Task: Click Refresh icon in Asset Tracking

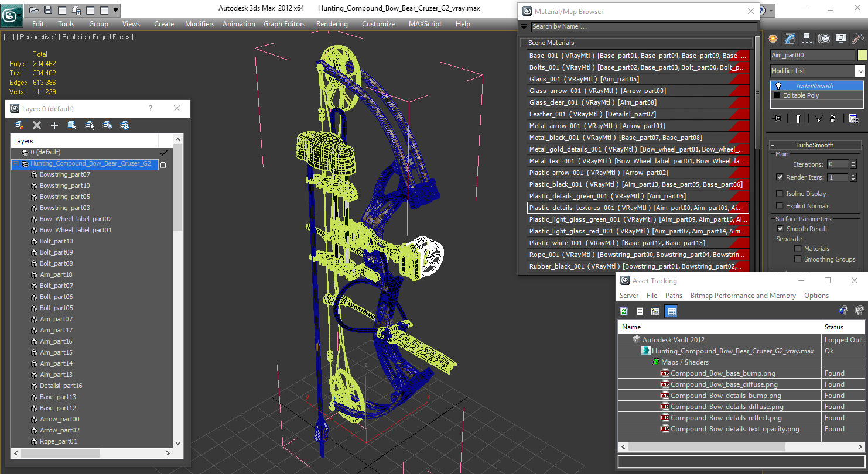Action: click(x=624, y=311)
